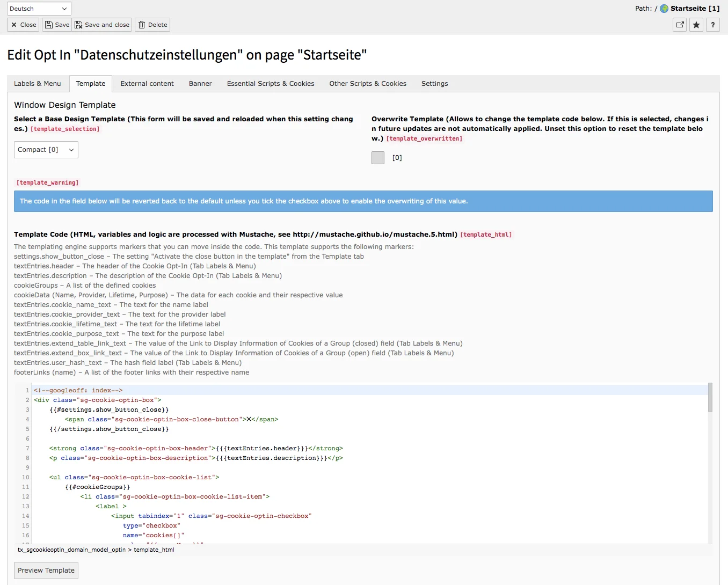
Task: Open the Banner tab
Action: pyautogui.click(x=200, y=83)
